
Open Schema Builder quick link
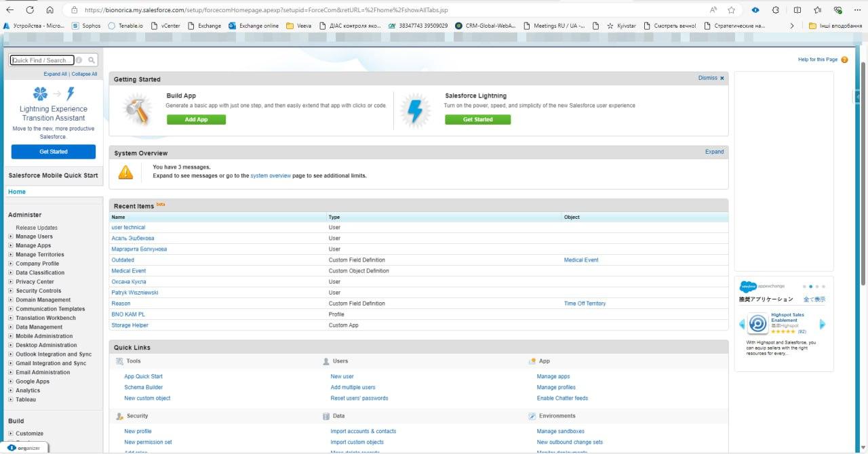click(x=143, y=388)
